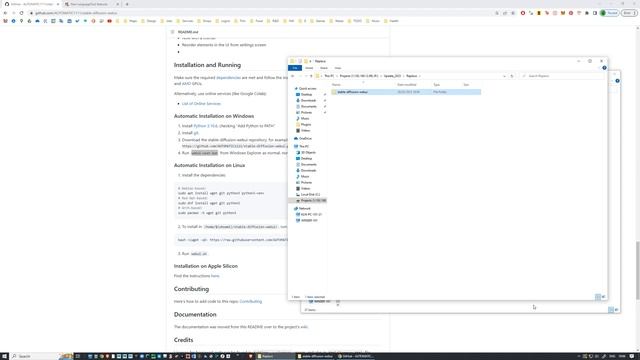Reload the GitHub page
This screenshot has height=360, width=640.
22,13
